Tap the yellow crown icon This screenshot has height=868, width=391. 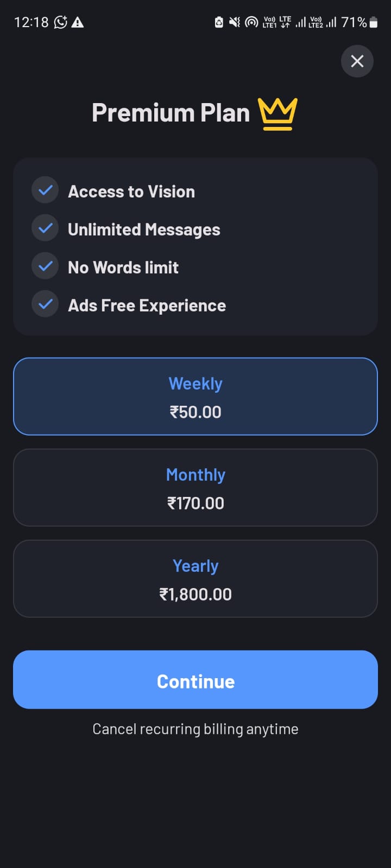click(278, 113)
